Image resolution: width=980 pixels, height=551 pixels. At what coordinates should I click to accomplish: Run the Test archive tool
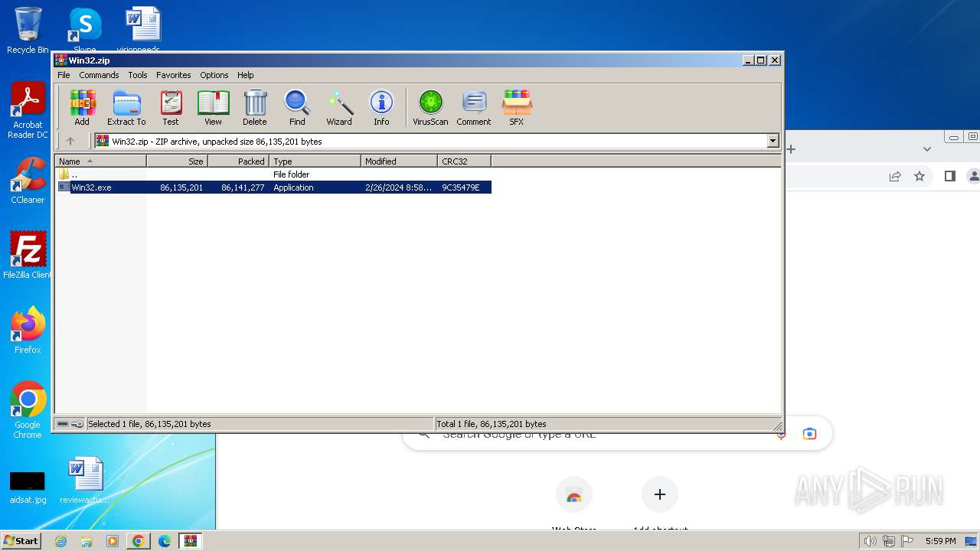tap(171, 107)
